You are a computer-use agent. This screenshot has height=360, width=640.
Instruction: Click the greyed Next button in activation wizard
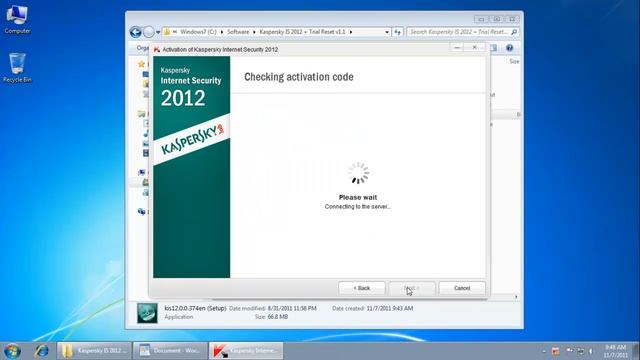click(x=412, y=288)
